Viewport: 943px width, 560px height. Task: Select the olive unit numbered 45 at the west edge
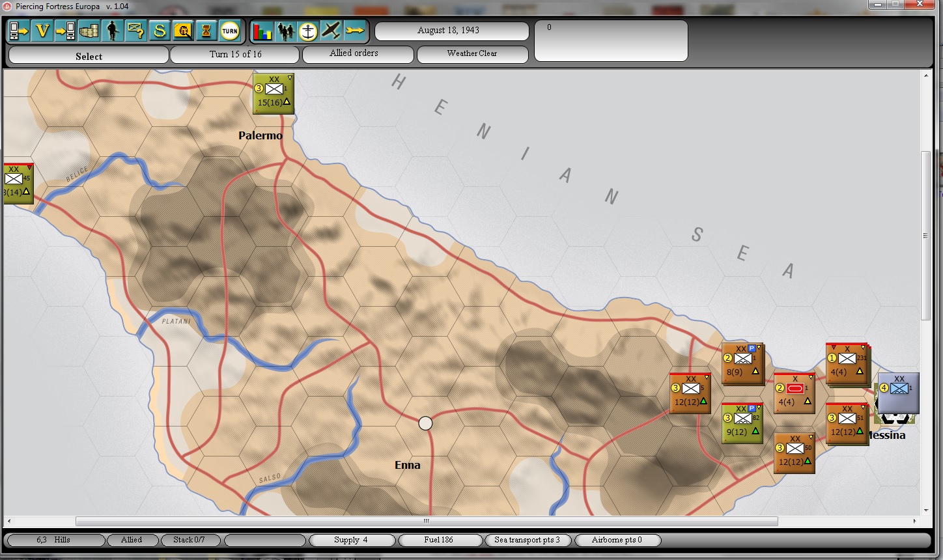pos(18,184)
